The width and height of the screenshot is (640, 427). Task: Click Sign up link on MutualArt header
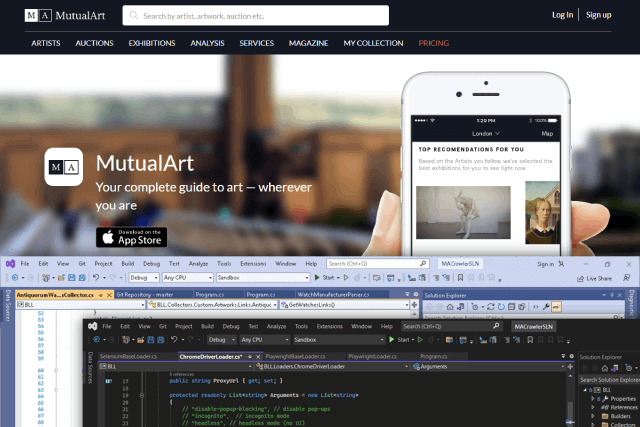598,15
